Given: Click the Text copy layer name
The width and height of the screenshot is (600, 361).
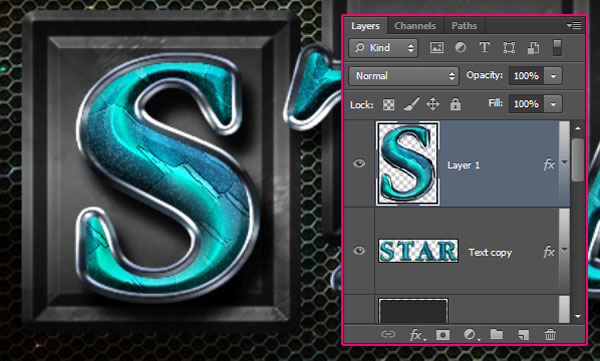Looking at the screenshot, I should click(x=490, y=253).
